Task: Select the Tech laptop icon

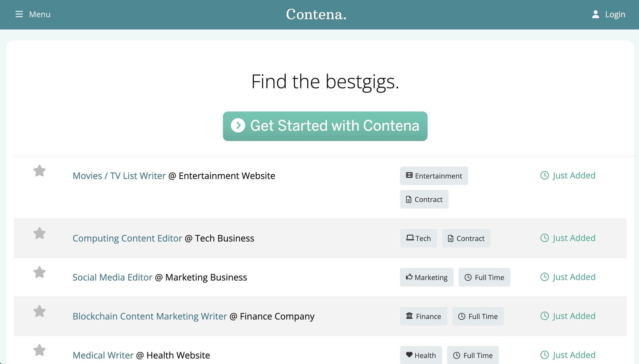Action: [410, 238]
